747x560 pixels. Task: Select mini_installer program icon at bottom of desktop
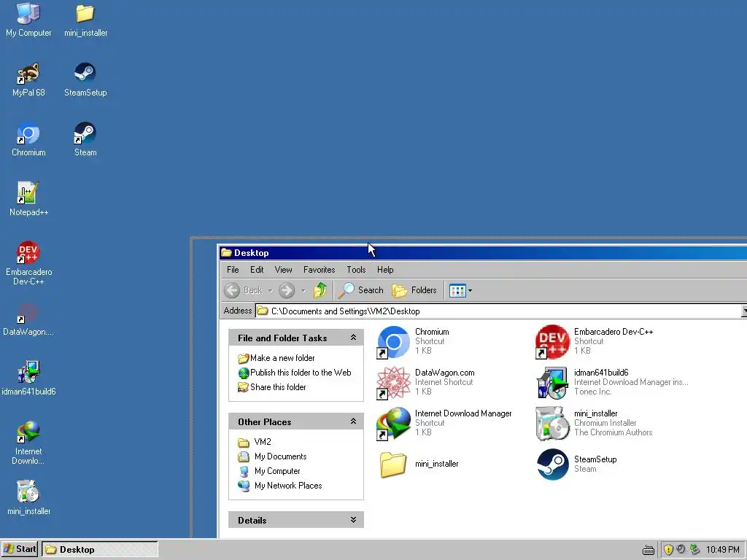(x=28, y=499)
